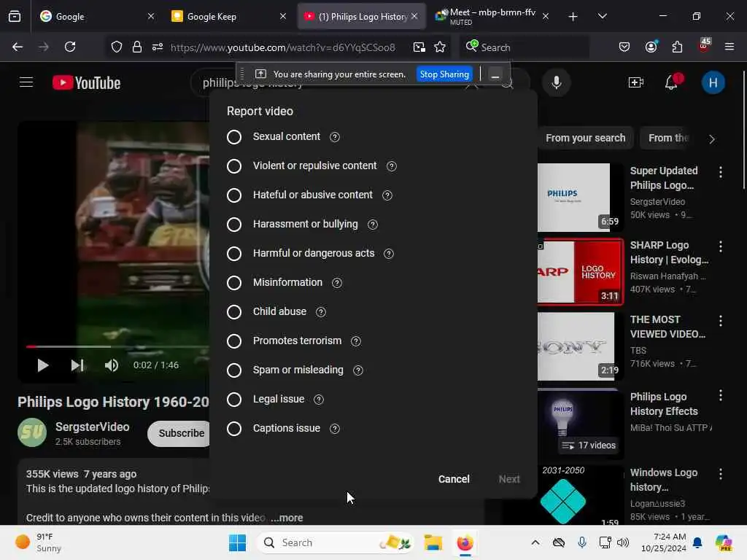Reload the current page
This screenshot has width=747, height=560.
(70, 47)
